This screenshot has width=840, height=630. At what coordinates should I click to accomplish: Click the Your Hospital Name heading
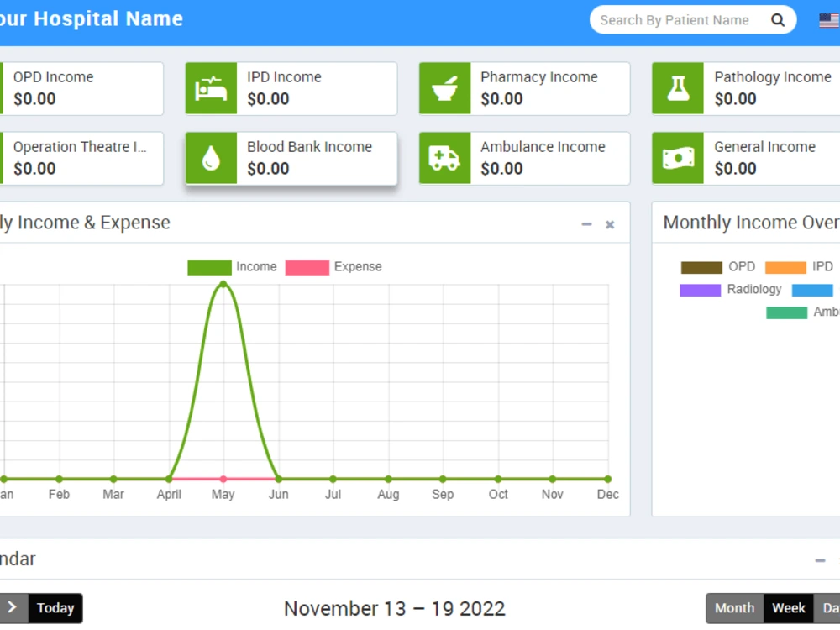(92, 18)
